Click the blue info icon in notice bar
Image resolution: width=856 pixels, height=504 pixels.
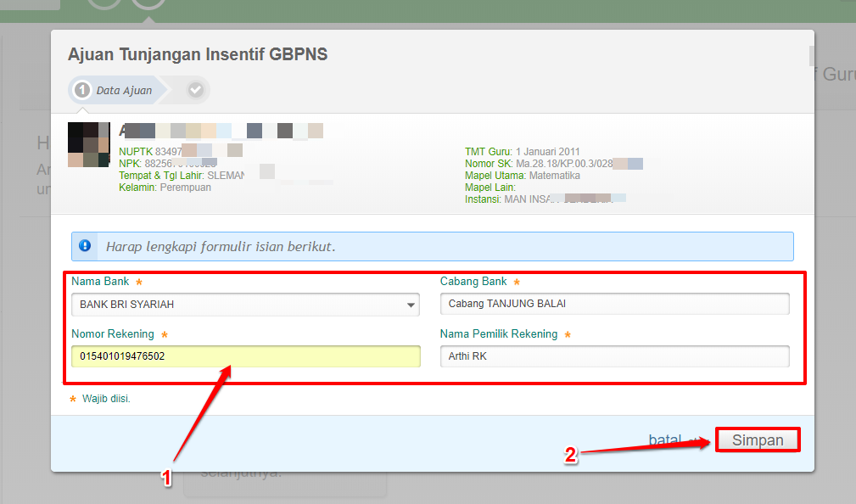coord(85,246)
